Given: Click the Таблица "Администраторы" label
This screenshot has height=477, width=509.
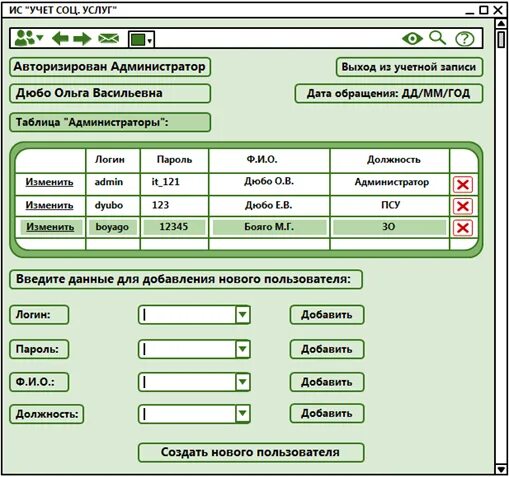Looking at the screenshot, I should click(x=110, y=122).
